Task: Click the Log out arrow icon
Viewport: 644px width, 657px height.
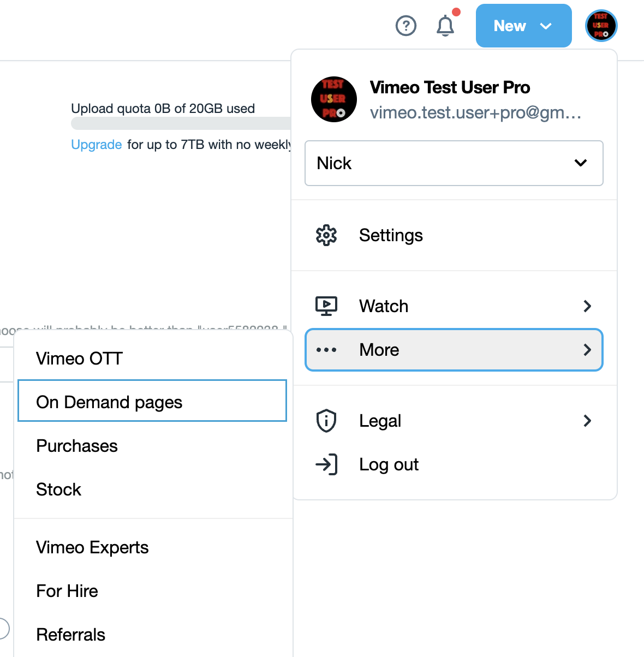Action: (326, 464)
